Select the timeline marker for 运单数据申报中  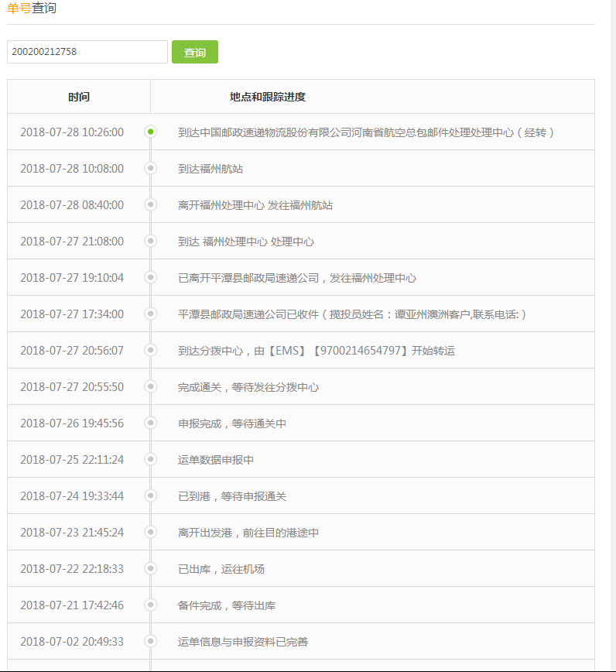(x=151, y=459)
